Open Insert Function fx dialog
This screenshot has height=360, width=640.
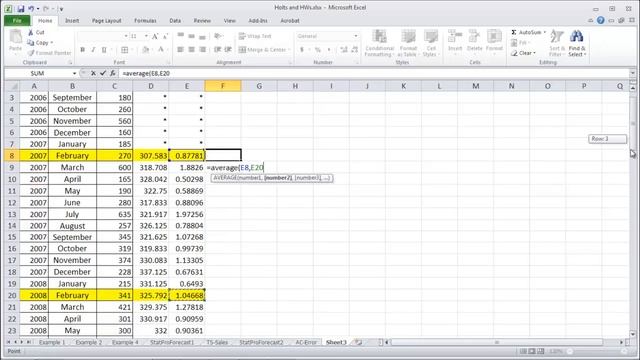coord(112,73)
